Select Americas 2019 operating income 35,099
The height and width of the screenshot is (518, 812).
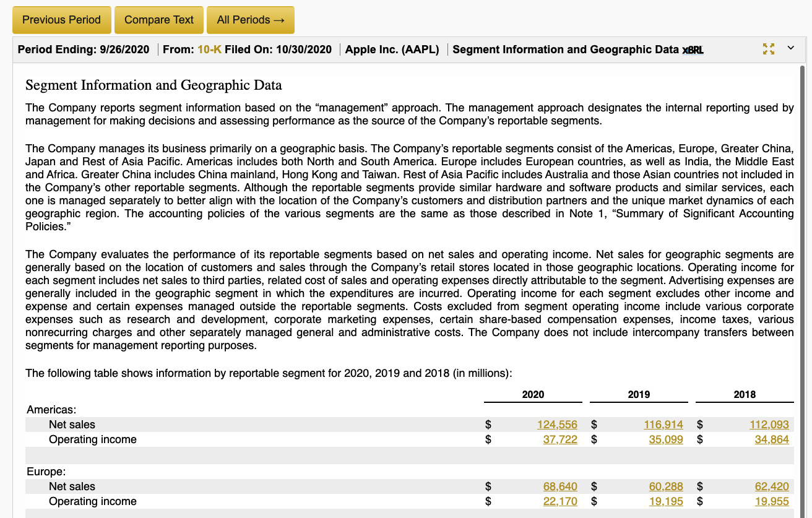click(x=665, y=439)
